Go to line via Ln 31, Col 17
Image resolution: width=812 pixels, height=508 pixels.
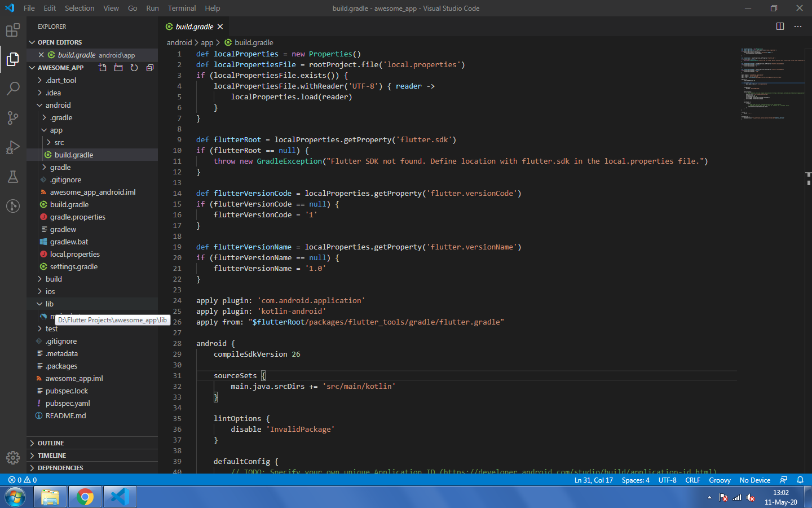tap(593, 480)
